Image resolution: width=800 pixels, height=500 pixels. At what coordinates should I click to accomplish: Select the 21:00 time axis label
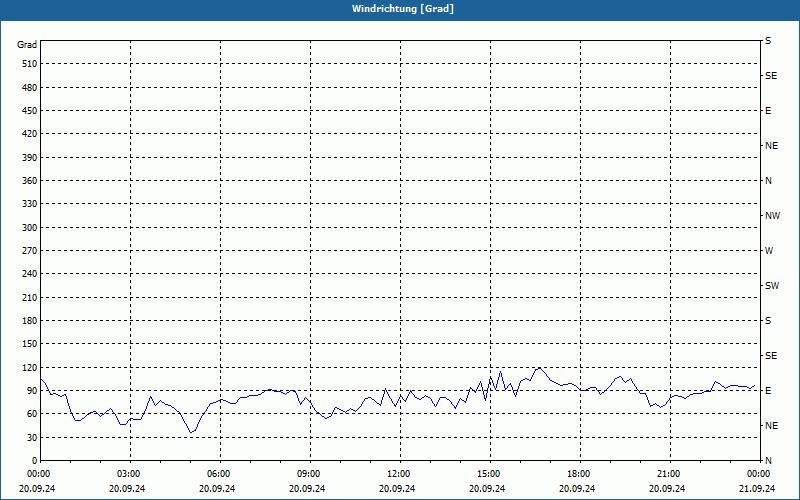pyautogui.click(x=667, y=474)
